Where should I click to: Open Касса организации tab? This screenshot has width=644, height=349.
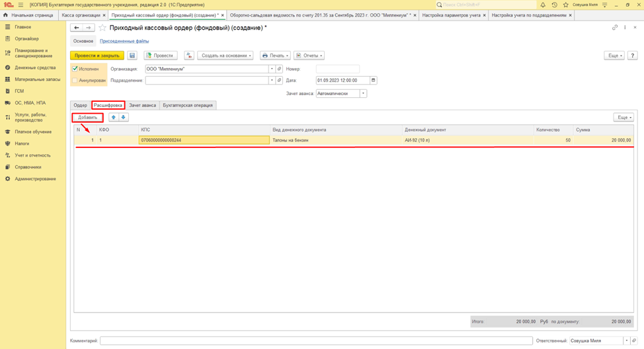pos(81,15)
